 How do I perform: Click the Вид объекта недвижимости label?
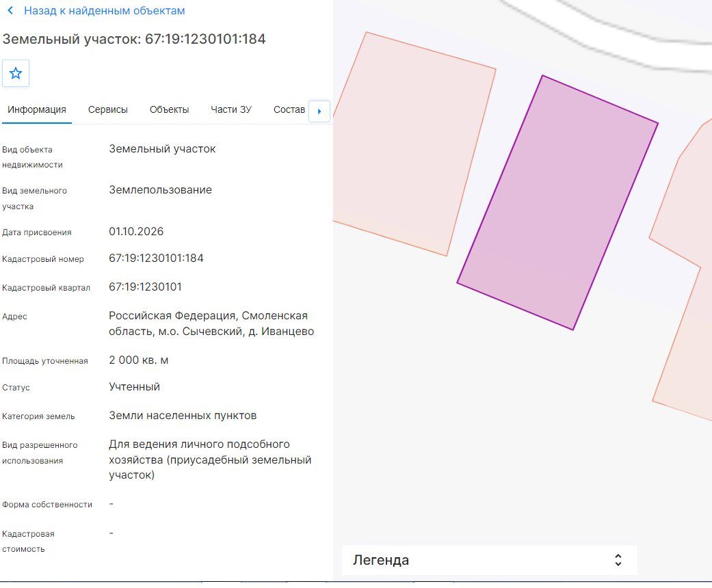32,157
